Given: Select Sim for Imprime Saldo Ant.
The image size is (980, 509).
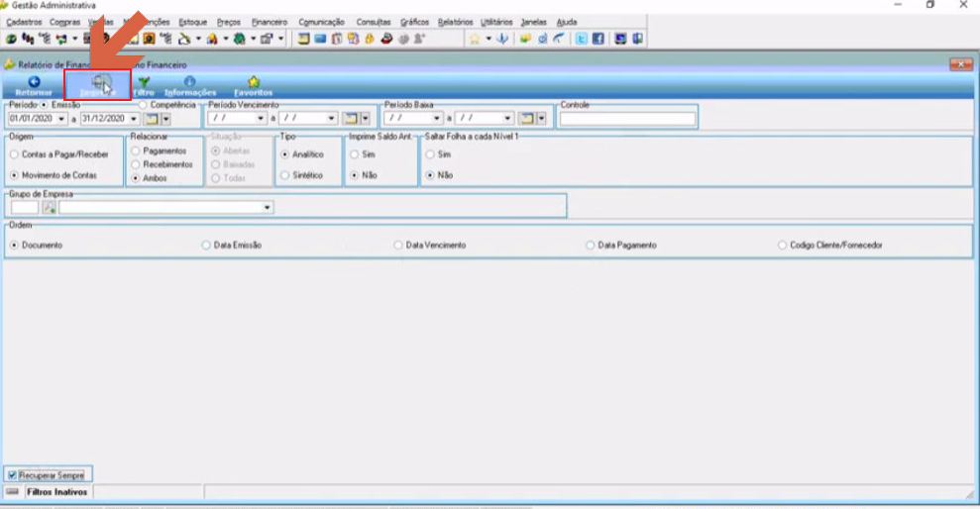Looking at the screenshot, I should pyautogui.click(x=355, y=154).
